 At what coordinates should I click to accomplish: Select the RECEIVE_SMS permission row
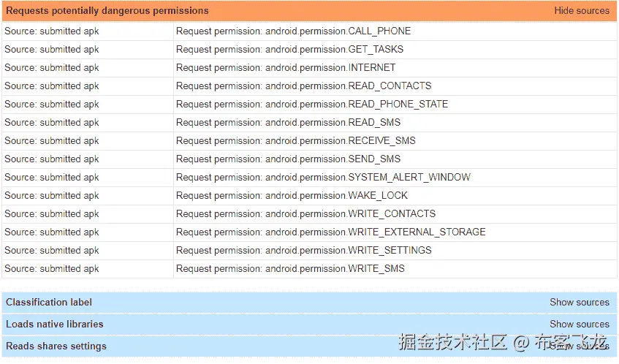tap(295, 141)
